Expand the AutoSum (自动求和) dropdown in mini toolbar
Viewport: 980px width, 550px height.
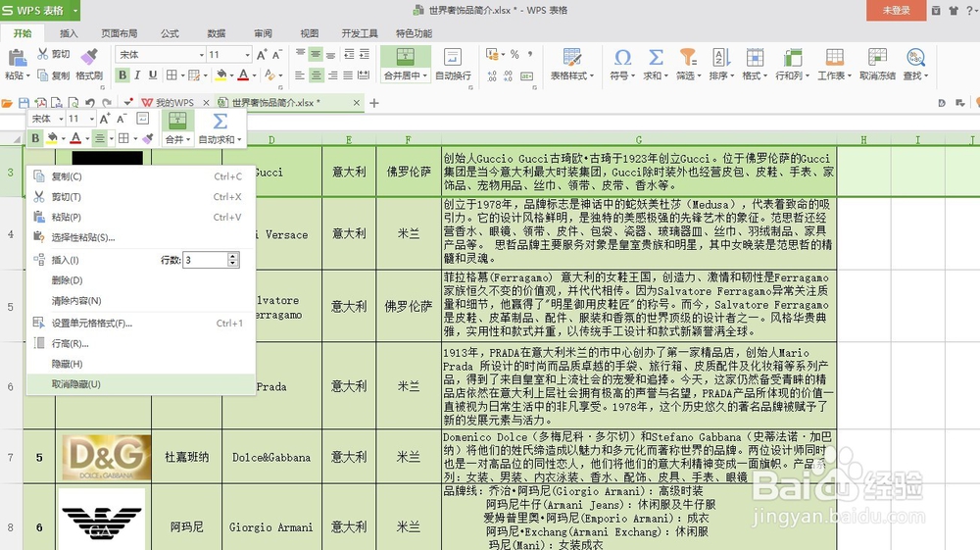tap(239, 140)
